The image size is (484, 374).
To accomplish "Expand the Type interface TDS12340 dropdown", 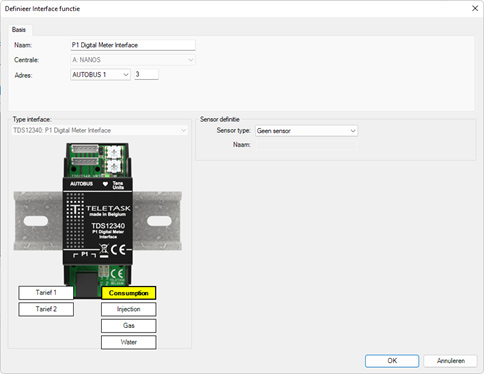I will [100, 130].
